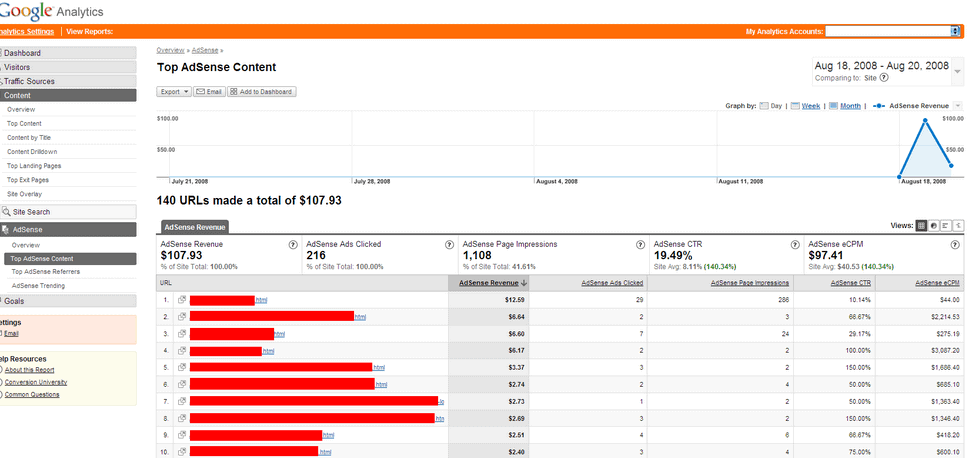Open row 10 URL in new window icon
The image size is (968, 458).
coord(182,451)
